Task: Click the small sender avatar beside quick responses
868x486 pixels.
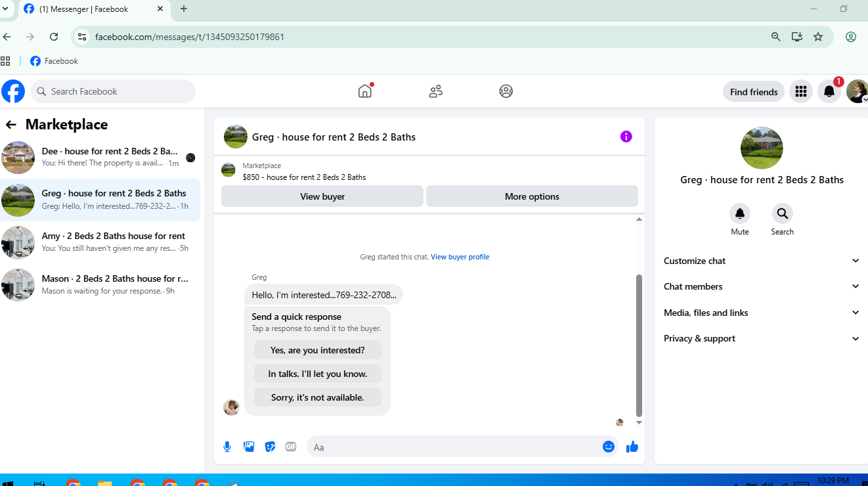Action: point(231,407)
